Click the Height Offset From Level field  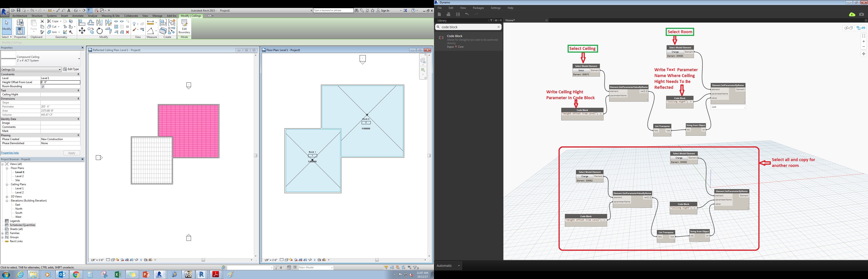(x=60, y=82)
